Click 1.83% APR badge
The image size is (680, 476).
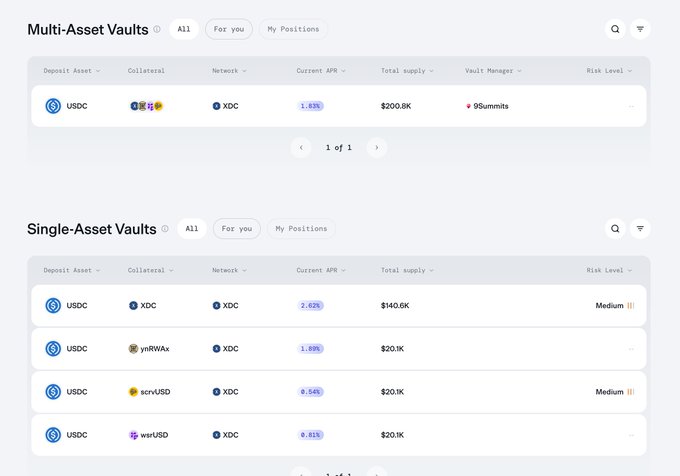311,106
